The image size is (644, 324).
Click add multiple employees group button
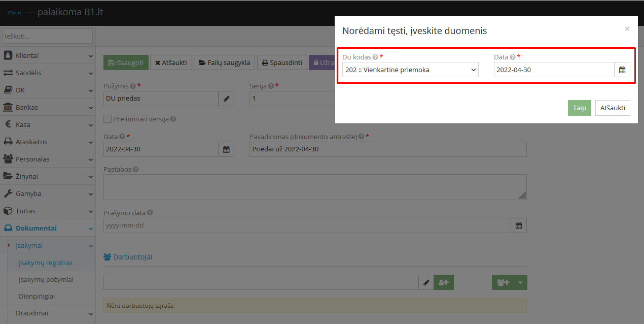click(x=503, y=282)
